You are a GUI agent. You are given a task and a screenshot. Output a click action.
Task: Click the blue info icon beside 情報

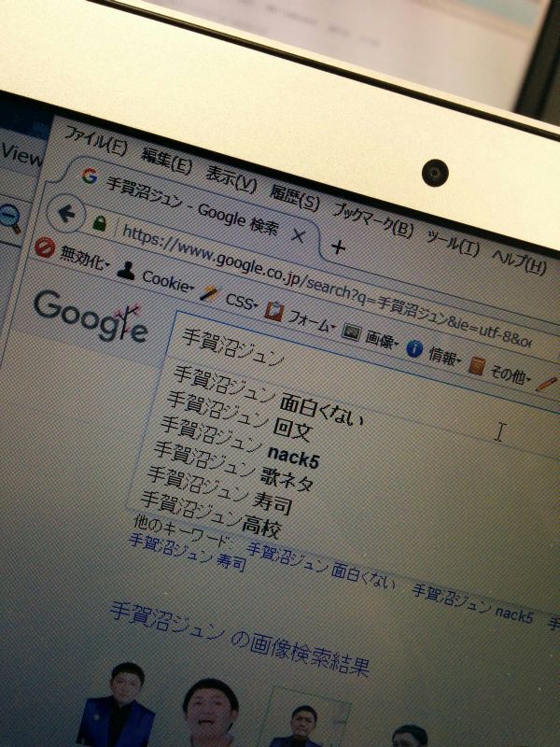click(414, 348)
